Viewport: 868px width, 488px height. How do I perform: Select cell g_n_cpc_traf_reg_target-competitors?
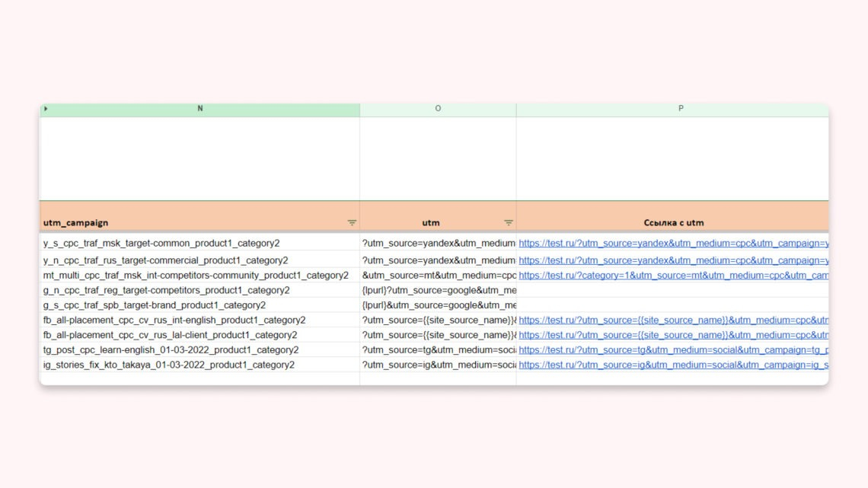coord(199,290)
